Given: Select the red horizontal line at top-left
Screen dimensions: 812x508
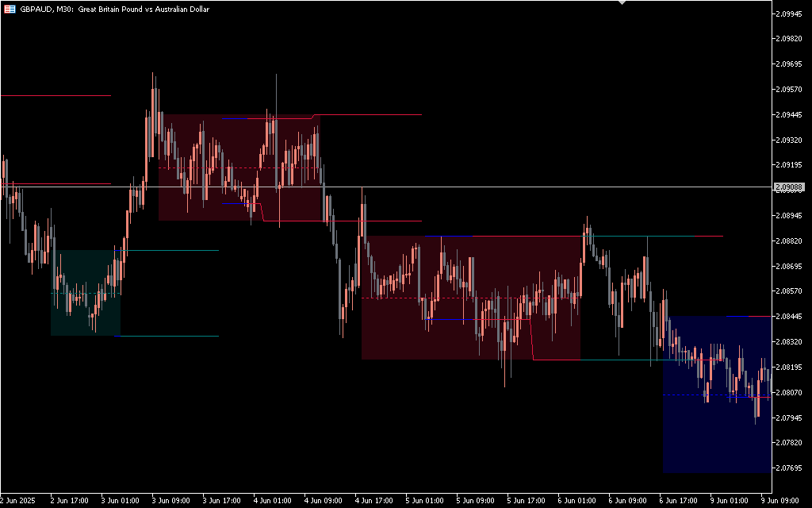Looking at the screenshot, I should tap(56, 95).
